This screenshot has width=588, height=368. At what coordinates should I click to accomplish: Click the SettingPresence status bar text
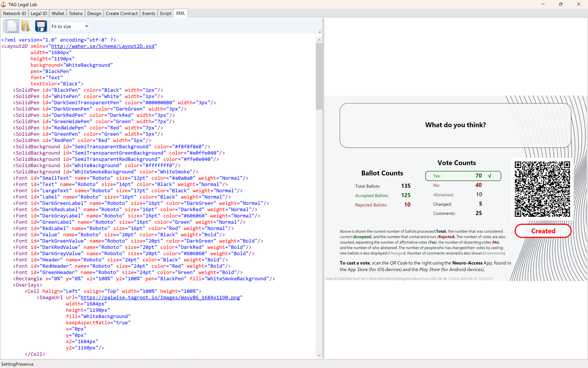pyautogui.click(x=17, y=364)
